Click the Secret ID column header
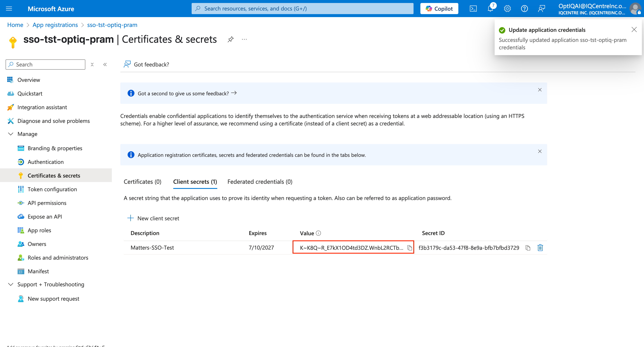The width and height of the screenshot is (644, 347). [433, 233]
